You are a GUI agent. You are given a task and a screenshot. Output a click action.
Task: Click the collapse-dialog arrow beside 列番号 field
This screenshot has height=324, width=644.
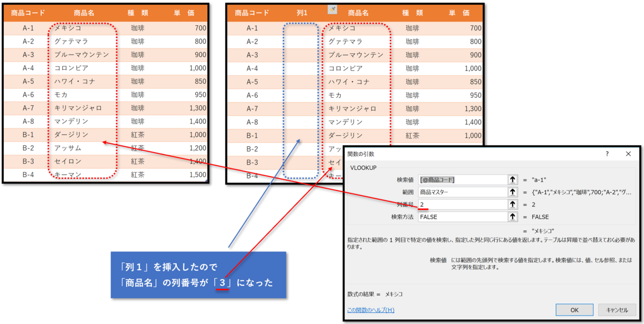click(x=513, y=205)
